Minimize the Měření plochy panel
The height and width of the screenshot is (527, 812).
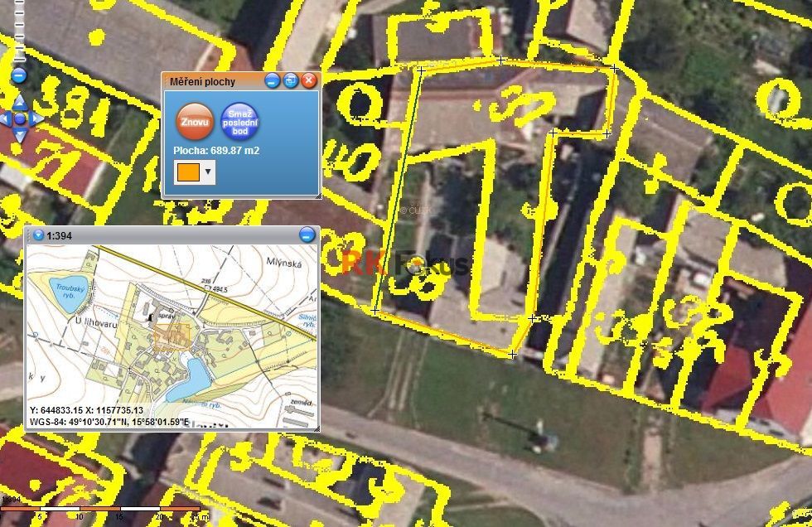(x=273, y=80)
